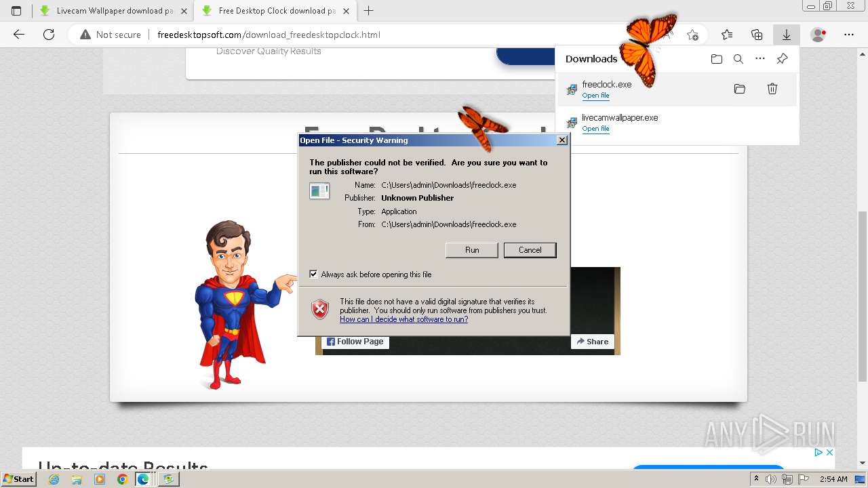Open File Explorer from taskbar

coord(77,479)
